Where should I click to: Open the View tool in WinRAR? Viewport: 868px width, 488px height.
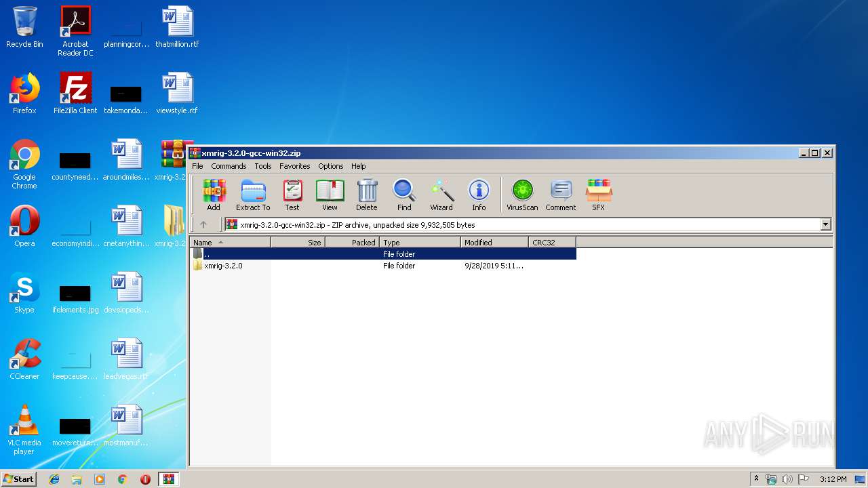(330, 195)
